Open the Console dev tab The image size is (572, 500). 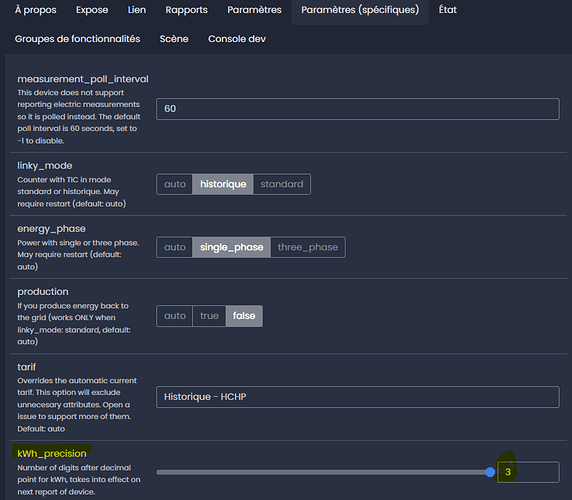pyautogui.click(x=237, y=39)
